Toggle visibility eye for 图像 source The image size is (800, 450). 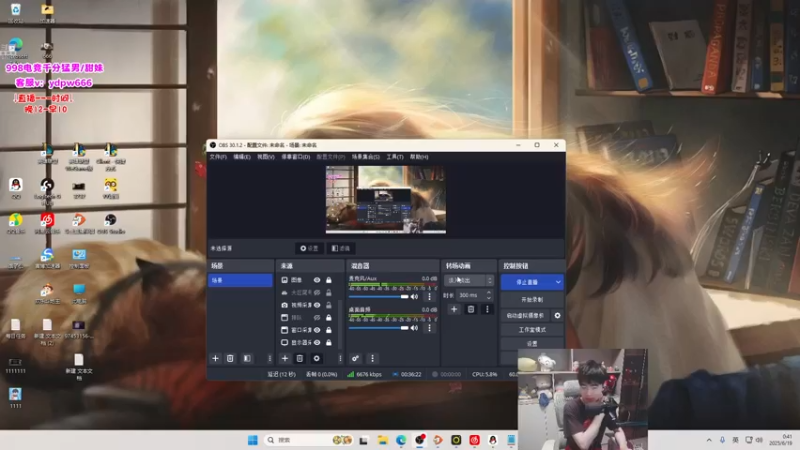(317, 280)
